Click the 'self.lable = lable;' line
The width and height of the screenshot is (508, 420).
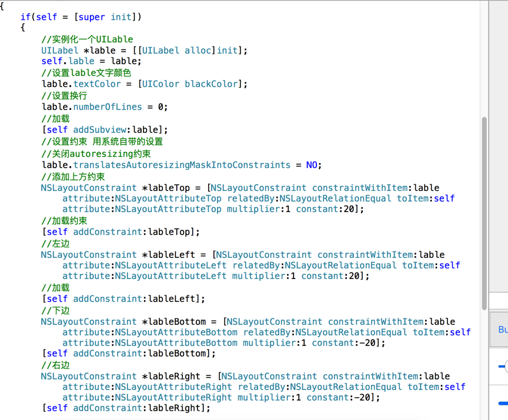(x=91, y=61)
